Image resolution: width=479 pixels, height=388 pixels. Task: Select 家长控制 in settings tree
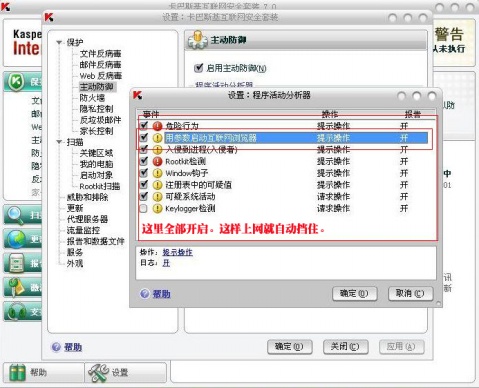(96, 131)
